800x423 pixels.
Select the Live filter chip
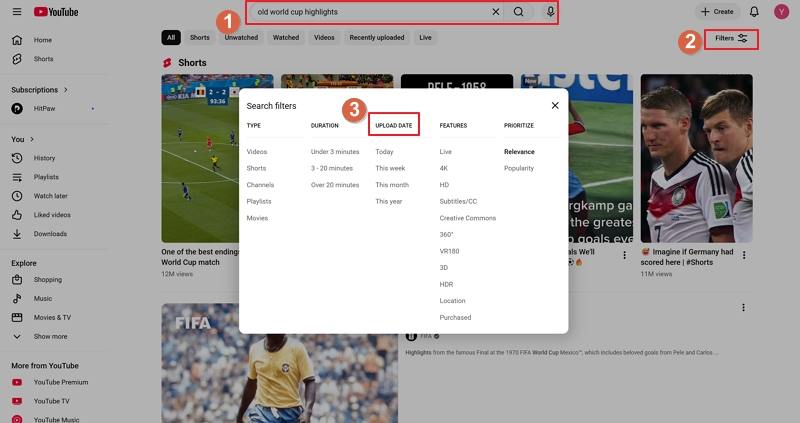click(426, 37)
